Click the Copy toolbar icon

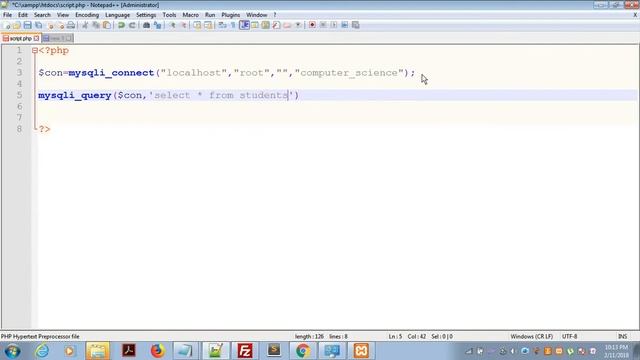point(96,25)
